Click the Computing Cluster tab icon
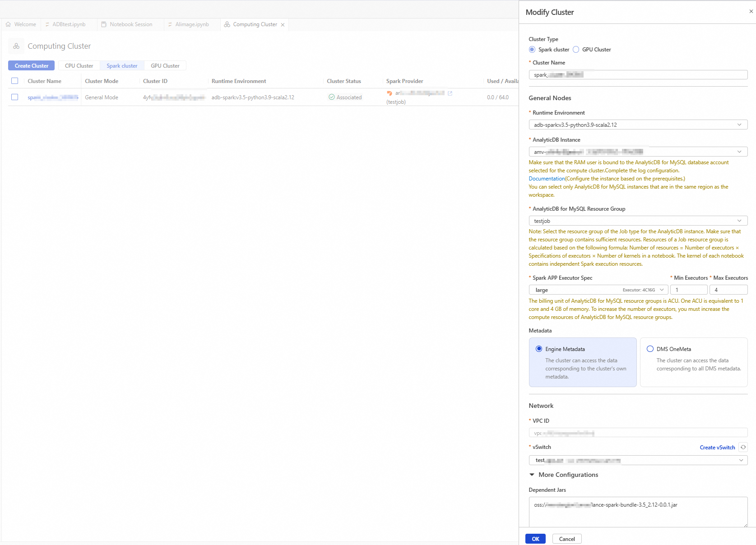Screen dimensions: 756x545 (x=227, y=24)
